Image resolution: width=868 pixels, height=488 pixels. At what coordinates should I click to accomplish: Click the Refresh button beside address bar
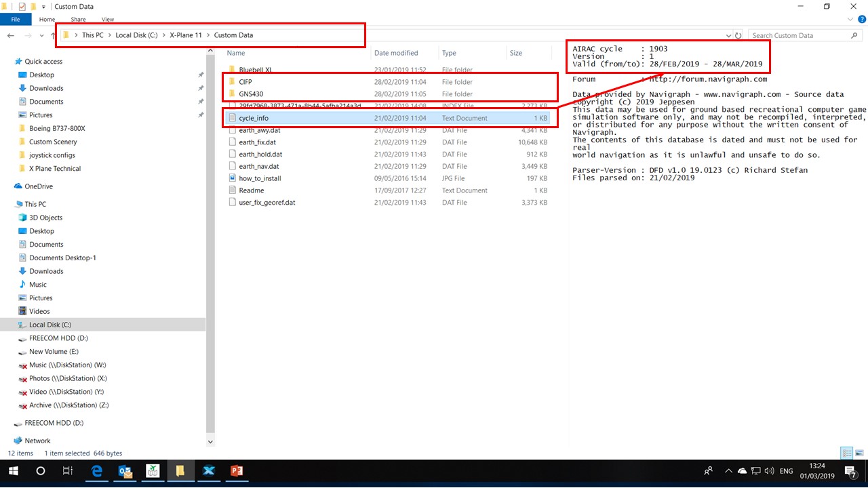[x=738, y=35]
